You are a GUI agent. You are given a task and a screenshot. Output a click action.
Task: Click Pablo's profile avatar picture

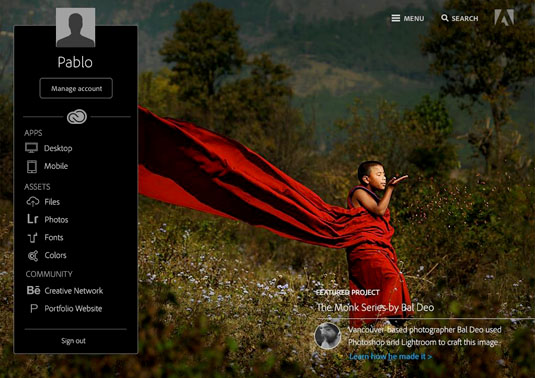click(75, 27)
